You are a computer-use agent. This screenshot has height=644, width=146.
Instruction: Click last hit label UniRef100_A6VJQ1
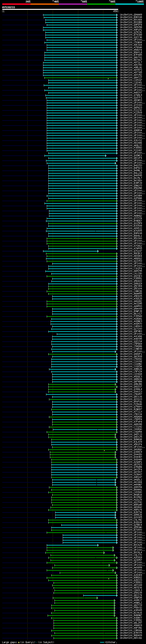tap(131, 638)
